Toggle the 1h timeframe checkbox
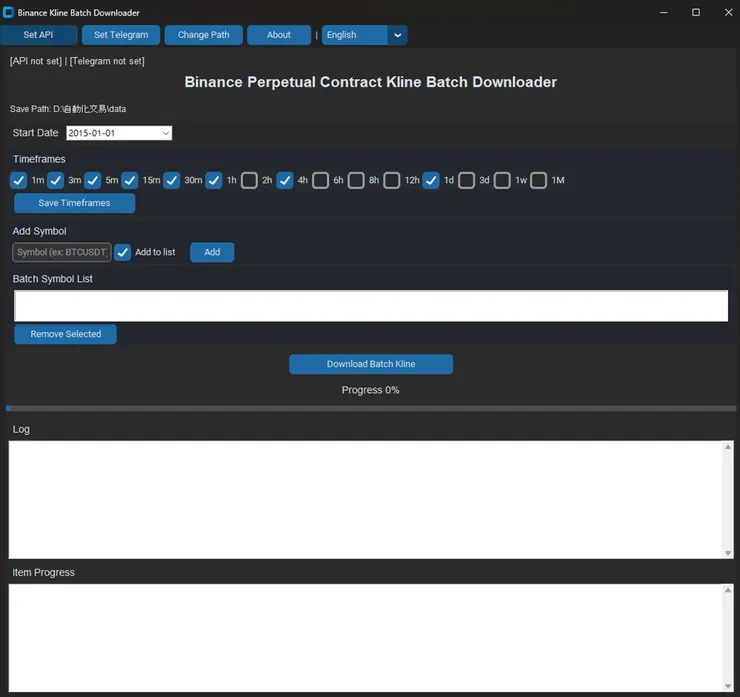Screen dimensions: 740x697 pos(213,180)
